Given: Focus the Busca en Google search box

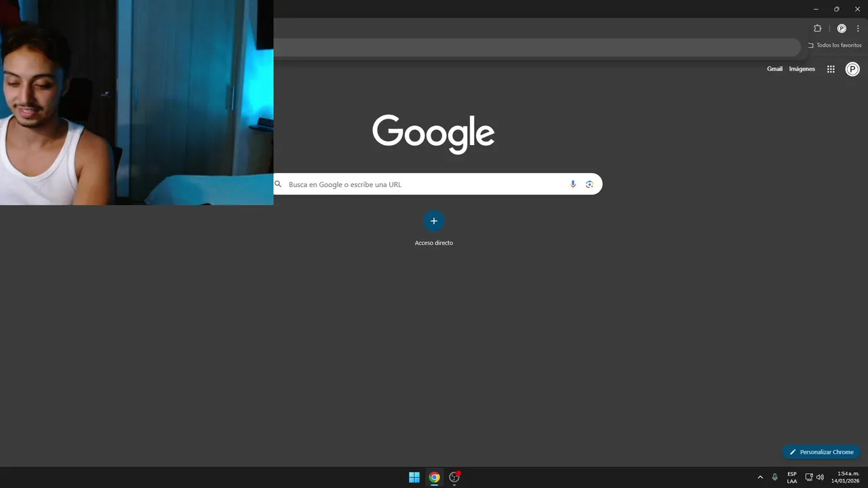Looking at the screenshot, I should [437, 184].
